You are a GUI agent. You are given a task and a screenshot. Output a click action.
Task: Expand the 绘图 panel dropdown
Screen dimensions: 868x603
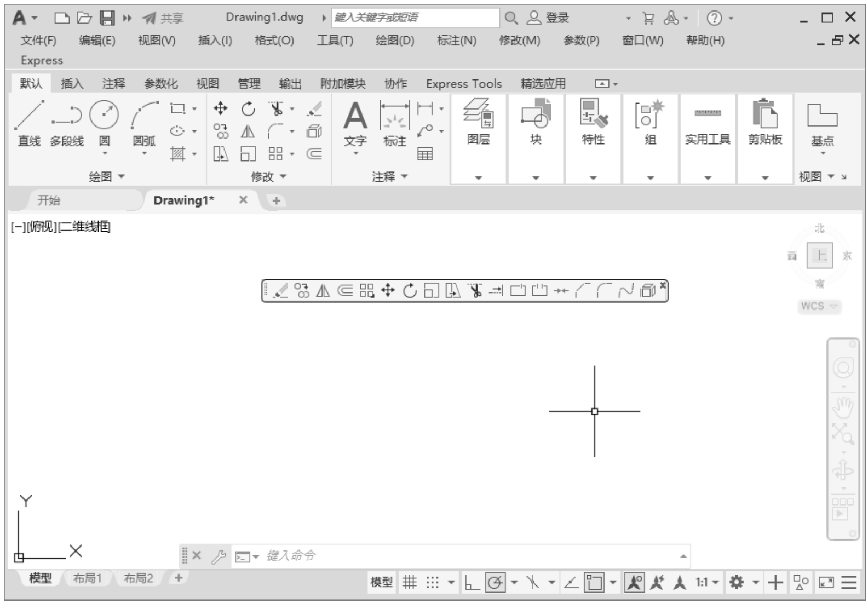coord(107,176)
